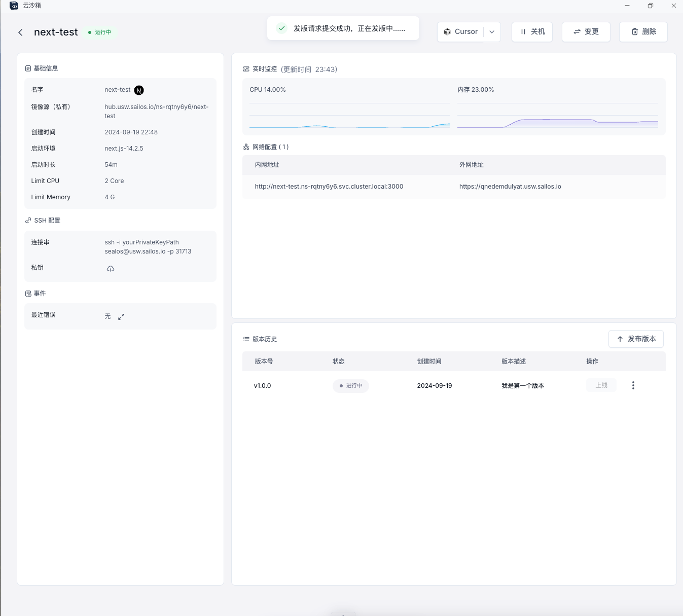This screenshot has height=616, width=683.
Task: Click the creation date 2024-09-19 in version row
Action: [x=435, y=386]
